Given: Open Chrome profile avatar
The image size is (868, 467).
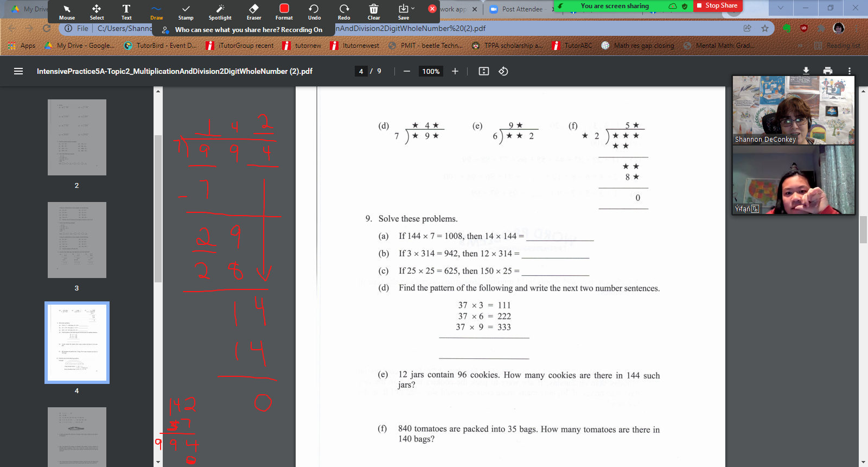Looking at the screenshot, I should click(x=839, y=28).
